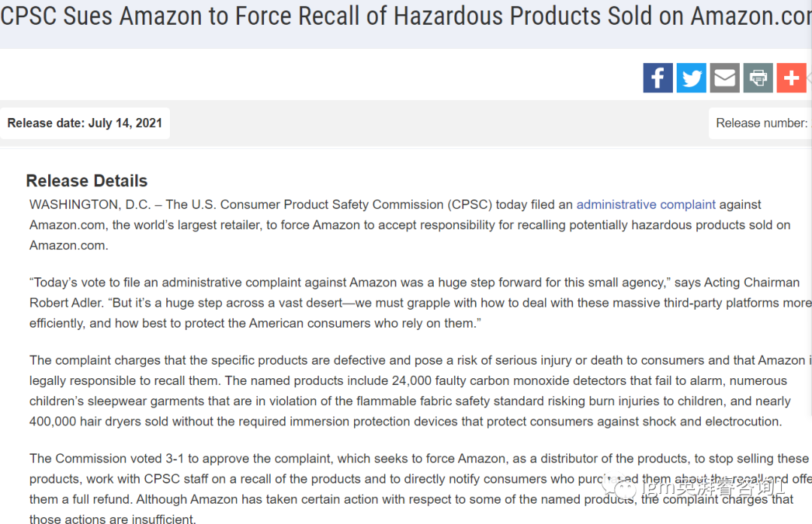Click the Release date label
812x524 pixels.
[x=45, y=123]
